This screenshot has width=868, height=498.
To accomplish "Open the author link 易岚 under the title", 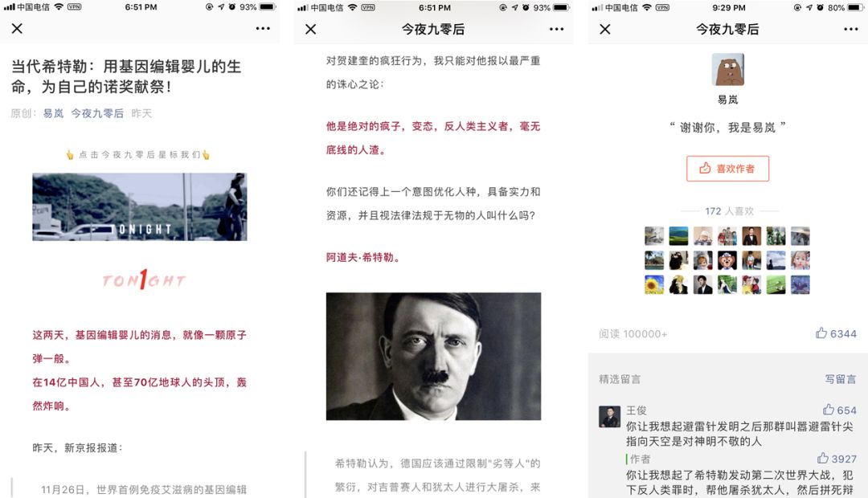I will pos(53,113).
